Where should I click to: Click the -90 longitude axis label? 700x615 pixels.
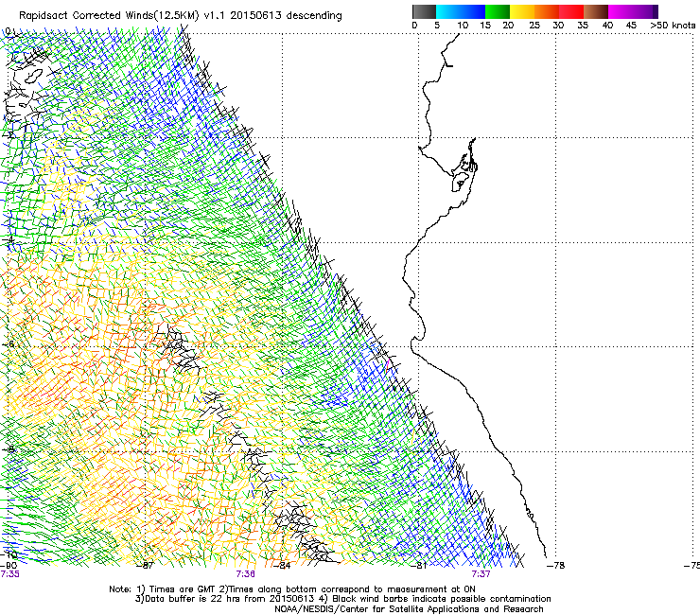click(x=9, y=566)
